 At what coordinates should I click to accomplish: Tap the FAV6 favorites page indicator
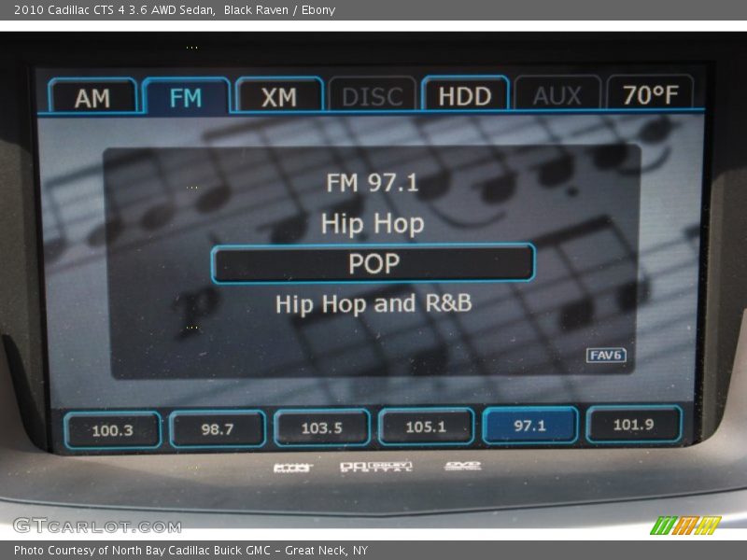tap(606, 356)
